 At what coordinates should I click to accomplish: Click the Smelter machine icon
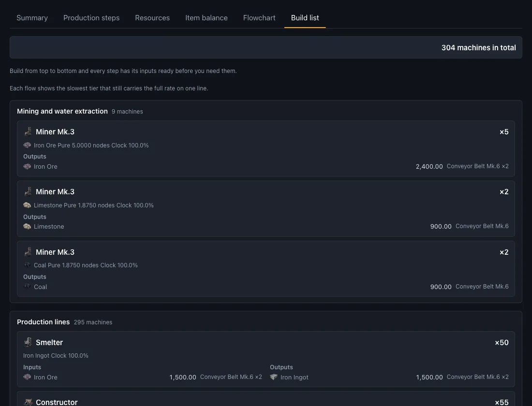pyautogui.click(x=28, y=342)
